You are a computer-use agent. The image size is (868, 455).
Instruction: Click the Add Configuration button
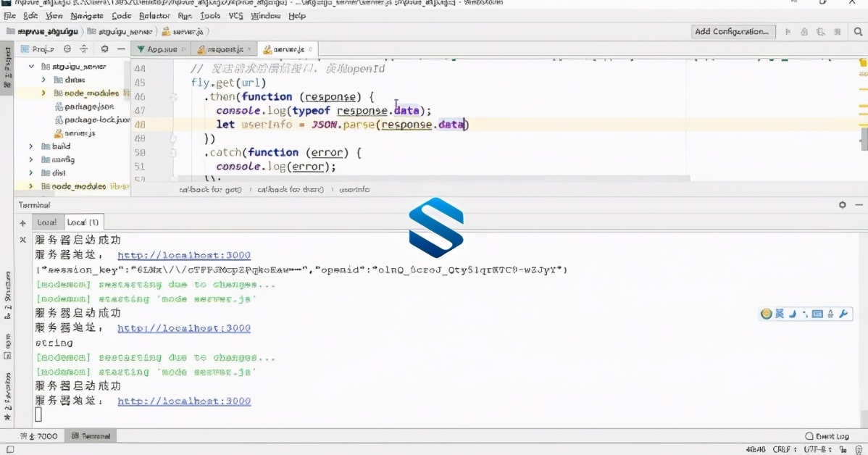733,32
